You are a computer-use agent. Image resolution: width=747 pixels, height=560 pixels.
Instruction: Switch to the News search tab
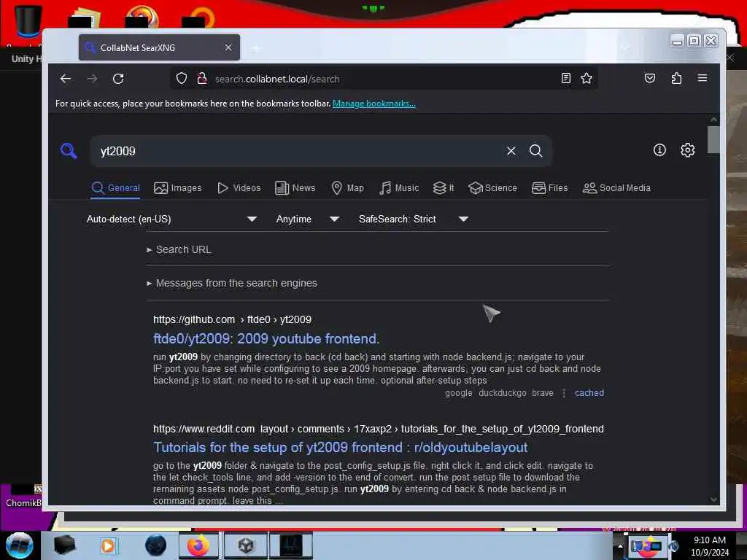point(295,188)
